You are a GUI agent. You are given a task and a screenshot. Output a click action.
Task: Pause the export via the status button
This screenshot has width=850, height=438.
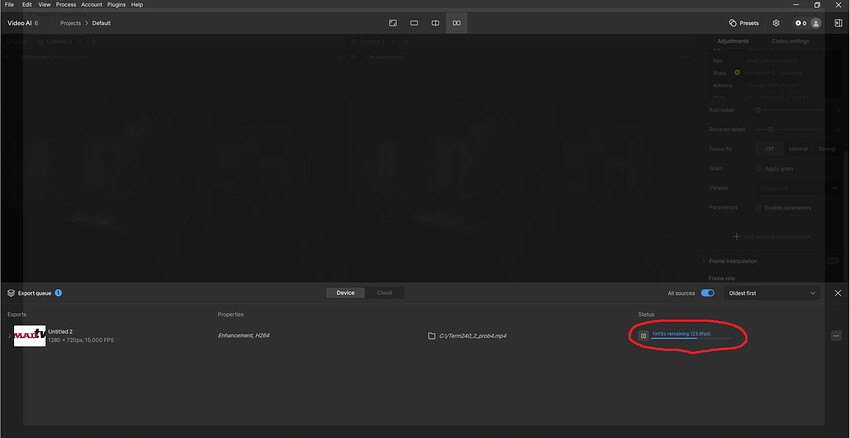pos(644,336)
